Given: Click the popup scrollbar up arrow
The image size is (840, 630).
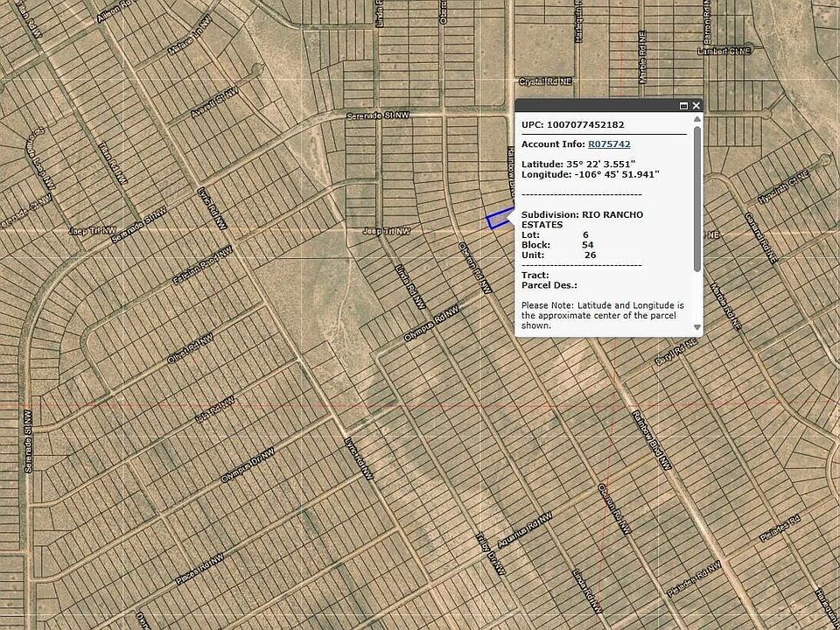Looking at the screenshot, I should [x=697, y=120].
